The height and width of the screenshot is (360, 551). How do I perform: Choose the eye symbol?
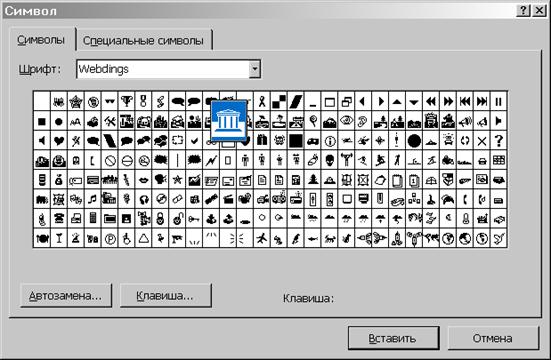pos(346,122)
